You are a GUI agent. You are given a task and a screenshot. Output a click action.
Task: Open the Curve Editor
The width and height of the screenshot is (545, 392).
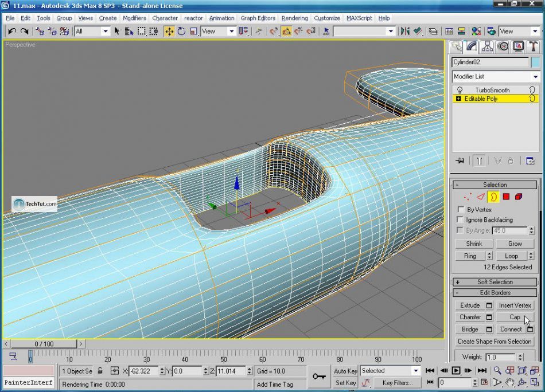449,32
